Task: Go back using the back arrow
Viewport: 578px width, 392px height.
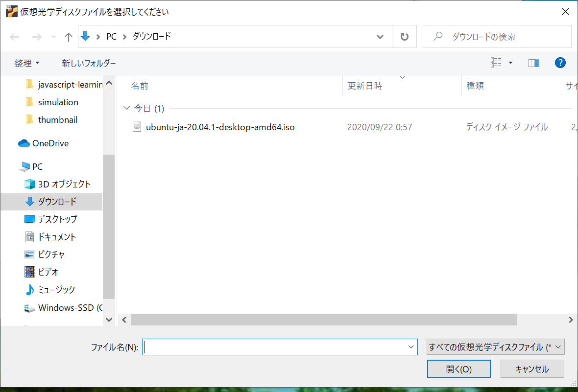Action: [14, 37]
